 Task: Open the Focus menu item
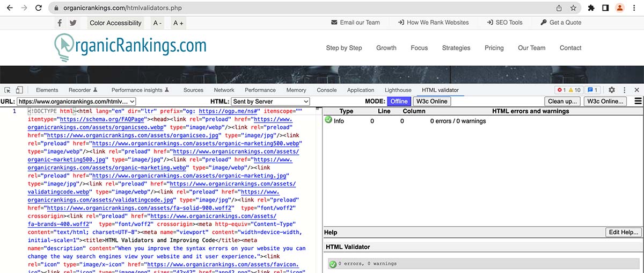[419, 48]
